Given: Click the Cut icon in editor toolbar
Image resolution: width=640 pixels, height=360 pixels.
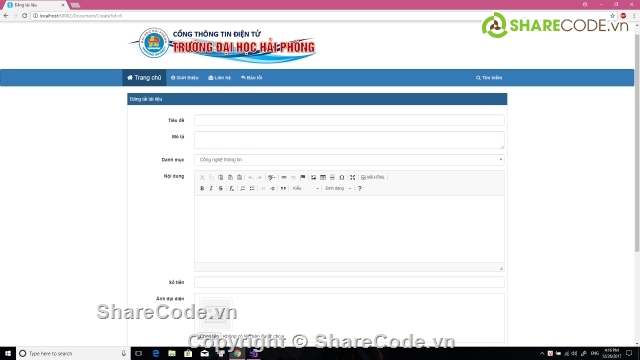Looking at the screenshot, I should 202,177.
